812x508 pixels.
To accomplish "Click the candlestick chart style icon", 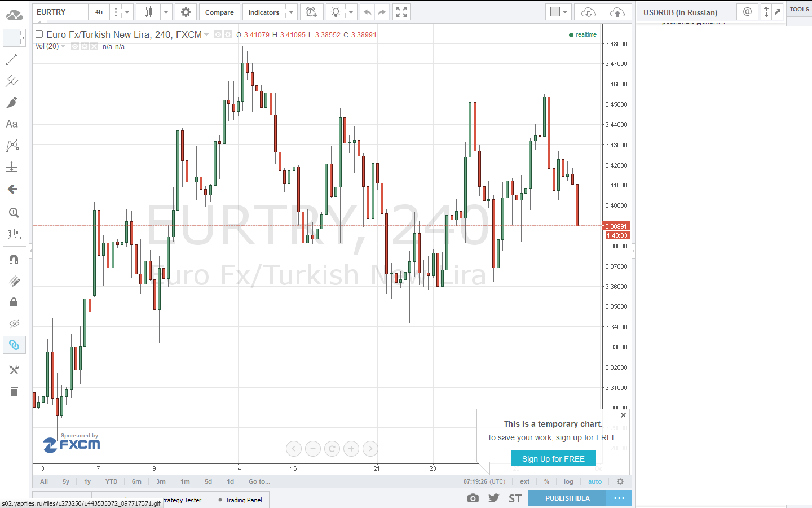I will tap(148, 12).
